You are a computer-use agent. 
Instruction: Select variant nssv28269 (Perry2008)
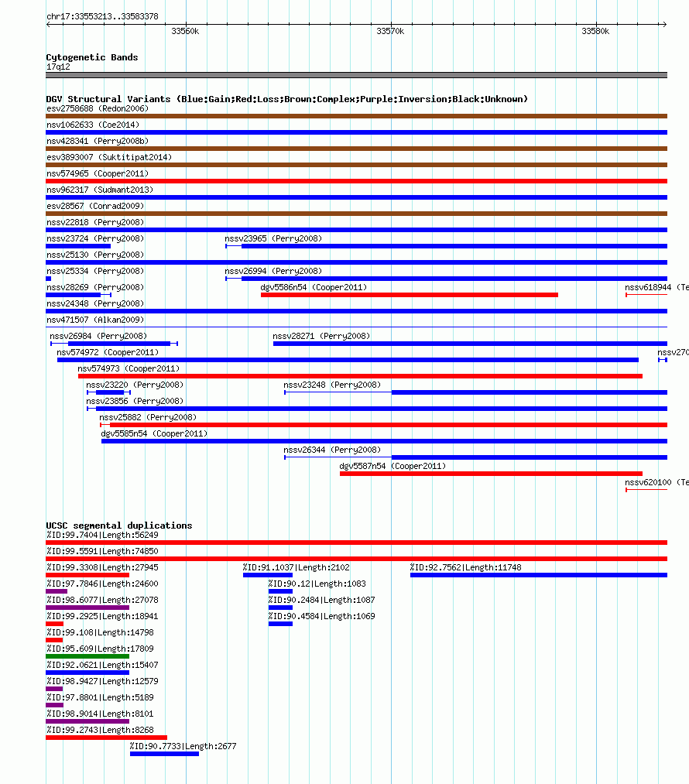click(78, 295)
